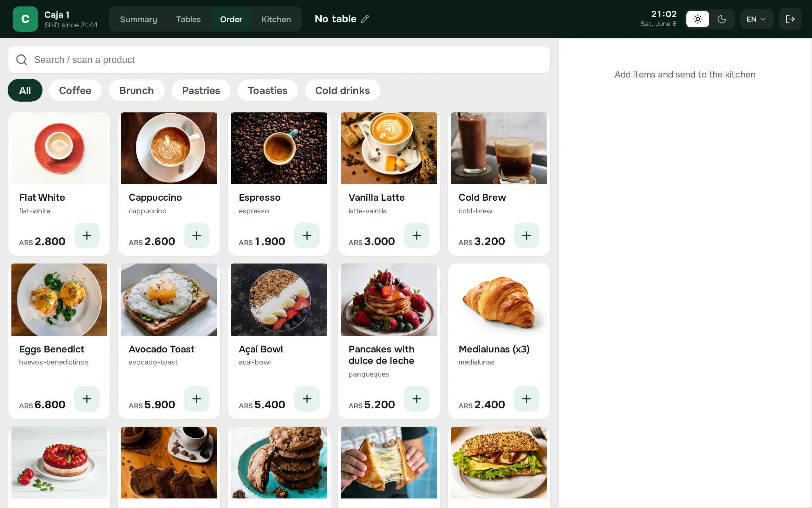The width and height of the screenshot is (812, 508).
Task: Click the search magnifier icon
Action: pyautogui.click(x=22, y=60)
